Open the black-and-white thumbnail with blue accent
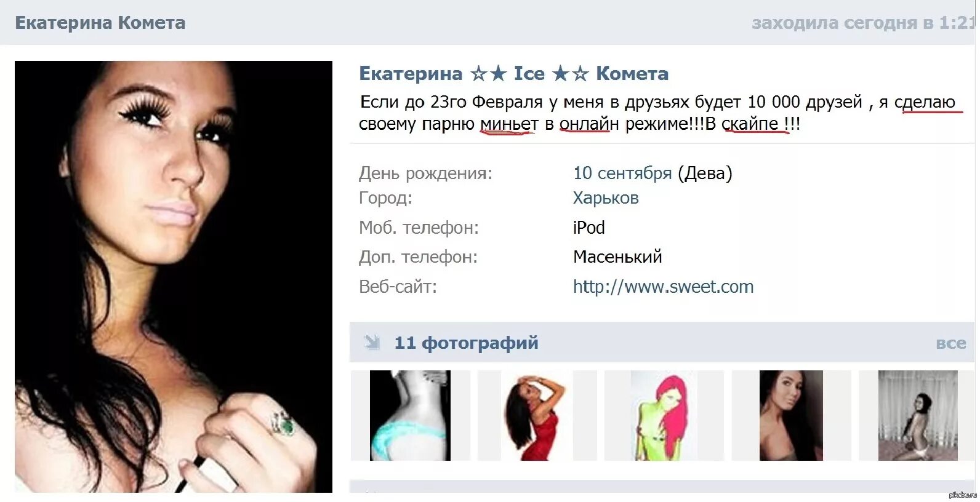 coord(410,415)
